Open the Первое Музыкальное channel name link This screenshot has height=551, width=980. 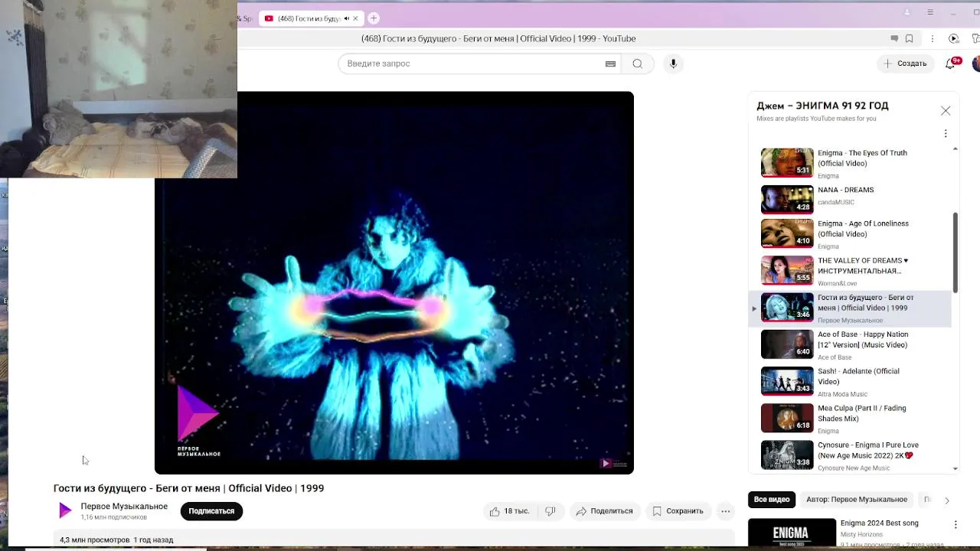click(124, 507)
